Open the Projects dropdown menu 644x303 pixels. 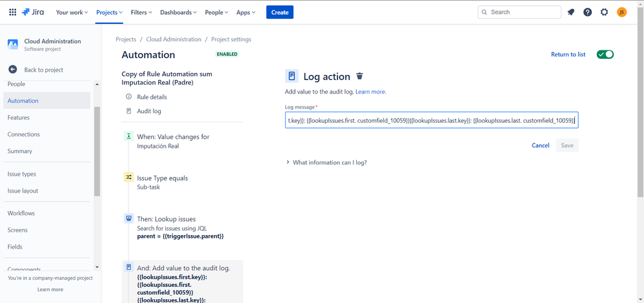[x=109, y=12]
